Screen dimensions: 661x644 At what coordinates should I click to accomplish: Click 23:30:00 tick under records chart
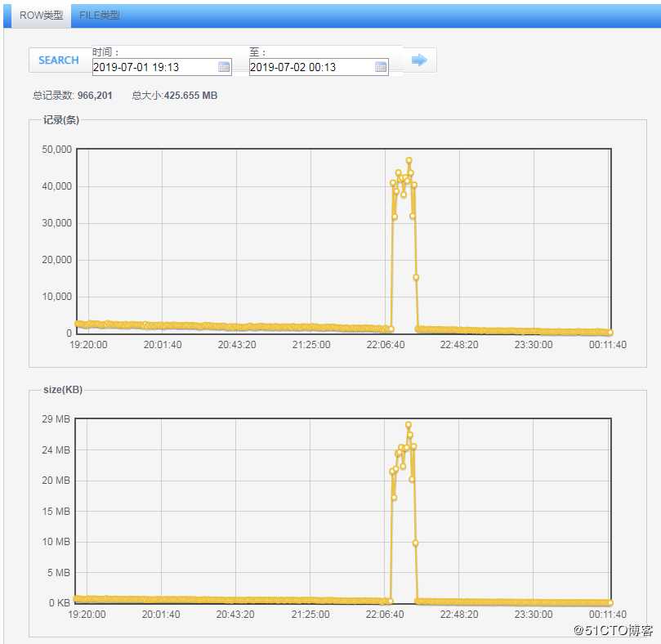click(x=534, y=345)
